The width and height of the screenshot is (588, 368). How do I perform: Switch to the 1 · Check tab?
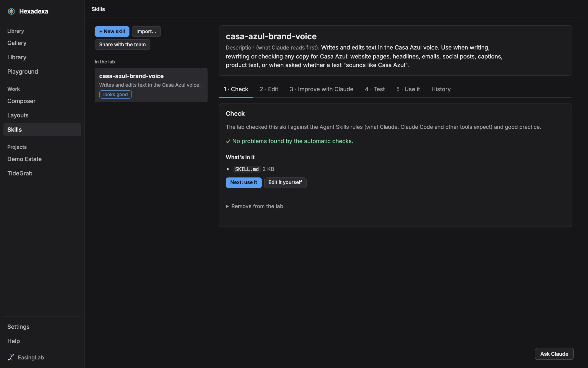(236, 89)
